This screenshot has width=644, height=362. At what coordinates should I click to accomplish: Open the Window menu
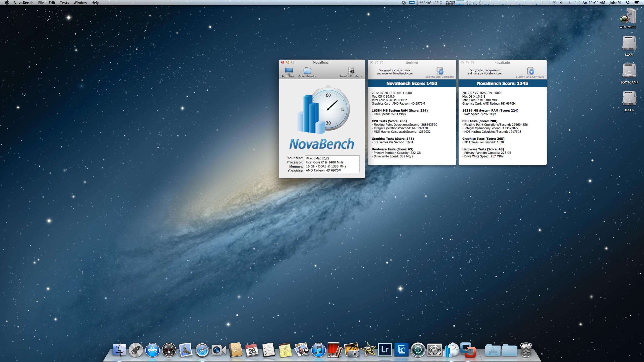[80, 3]
